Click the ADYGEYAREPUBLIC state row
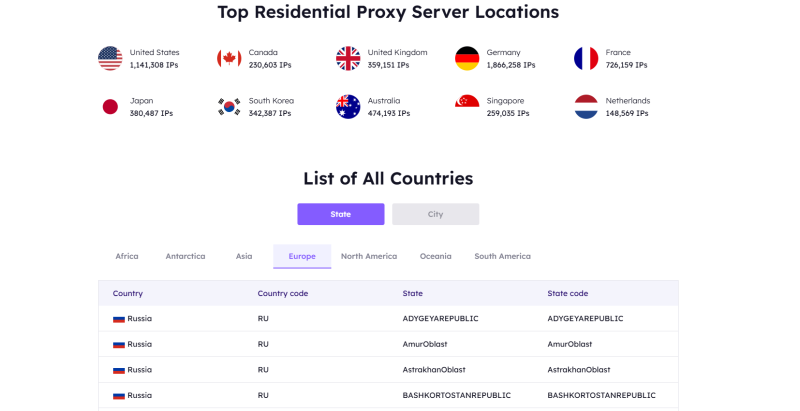 point(440,318)
